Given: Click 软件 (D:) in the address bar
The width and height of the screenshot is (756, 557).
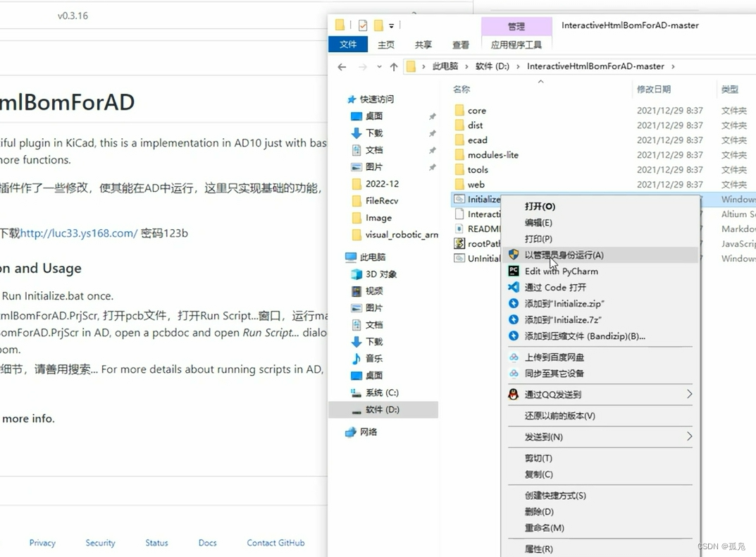Looking at the screenshot, I should [492, 66].
